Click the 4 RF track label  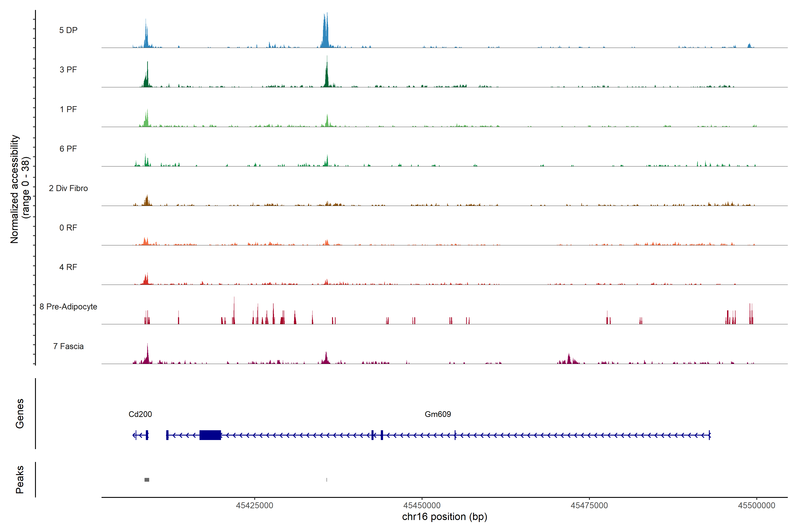tap(68, 267)
